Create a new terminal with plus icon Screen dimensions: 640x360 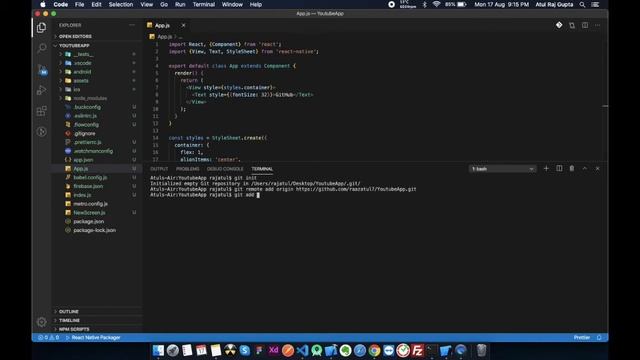point(546,169)
